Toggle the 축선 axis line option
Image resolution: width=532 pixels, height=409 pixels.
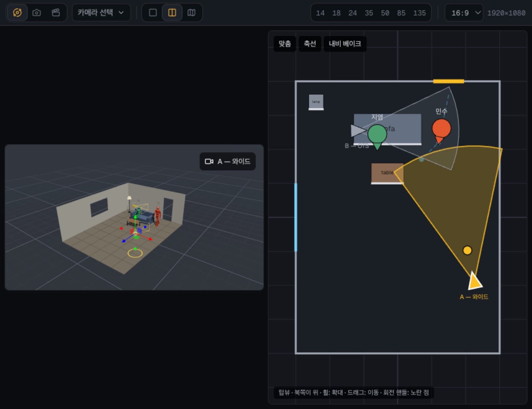coord(310,43)
